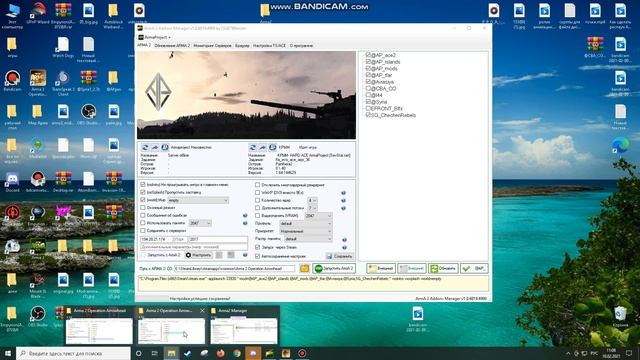Open Steam from the taskbar
The height and width of the screenshot is (360, 640).
[x=188, y=353]
